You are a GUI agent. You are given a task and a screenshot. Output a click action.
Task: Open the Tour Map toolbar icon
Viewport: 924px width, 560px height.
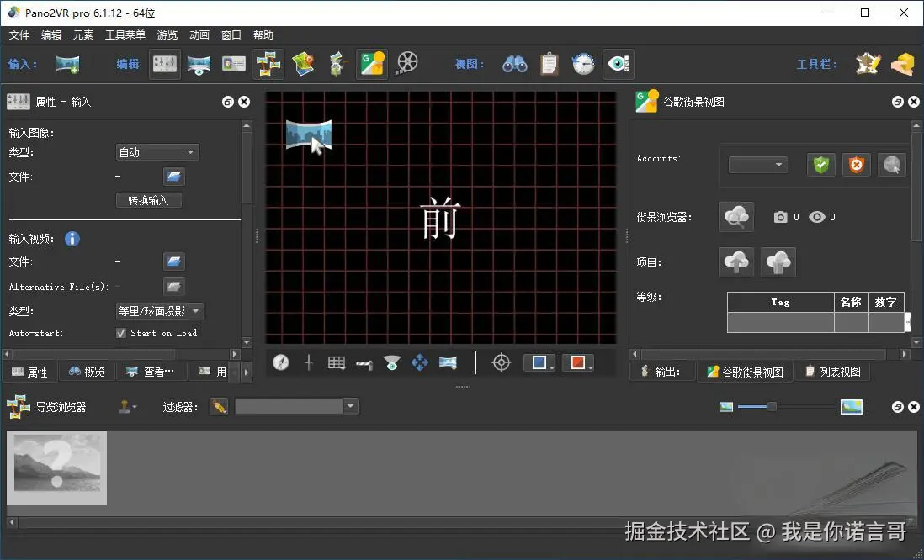304,64
